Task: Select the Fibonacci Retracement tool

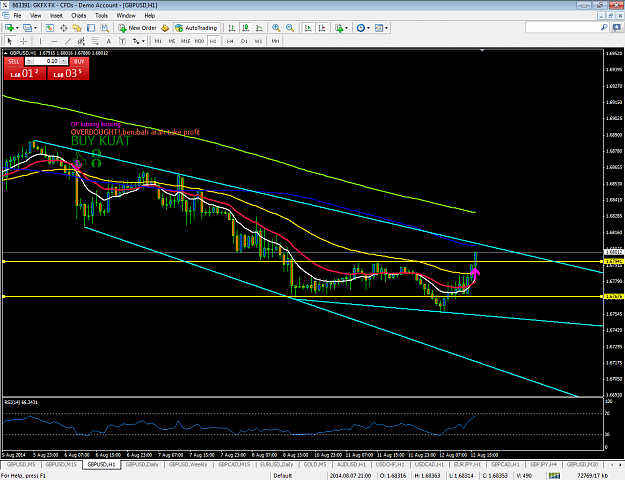Action: click(x=95, y=41)
